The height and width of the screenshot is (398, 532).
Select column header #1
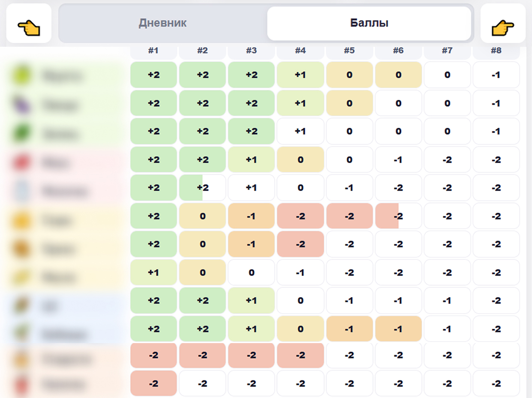pos(153,51)
